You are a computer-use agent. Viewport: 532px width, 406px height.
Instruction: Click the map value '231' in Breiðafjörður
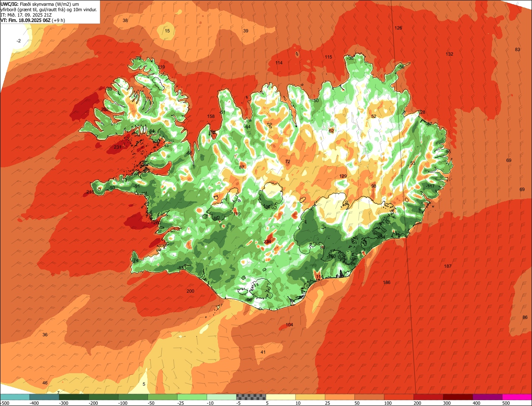[x=118, y=147]
